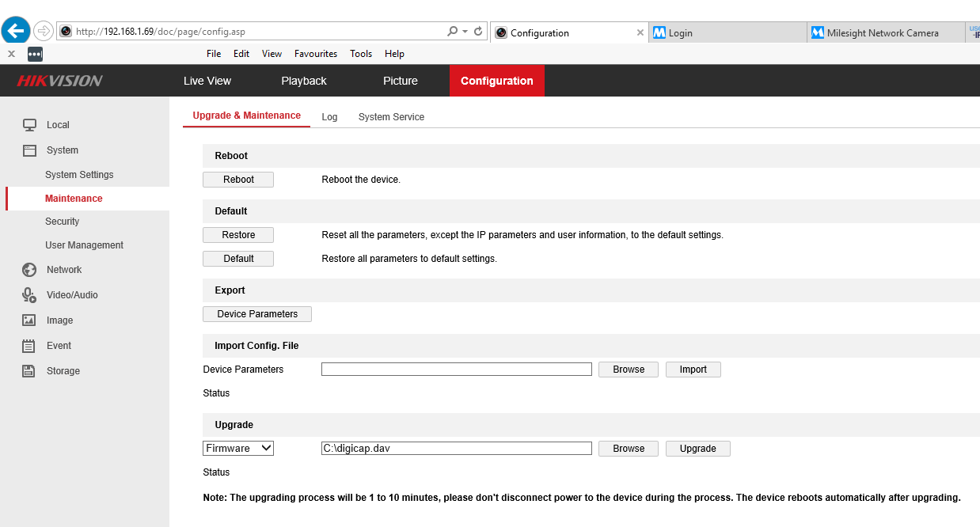This screenshot has width=980, height=527.
Task: Click the Device Parameters export button
Action: tap(257, 314)
